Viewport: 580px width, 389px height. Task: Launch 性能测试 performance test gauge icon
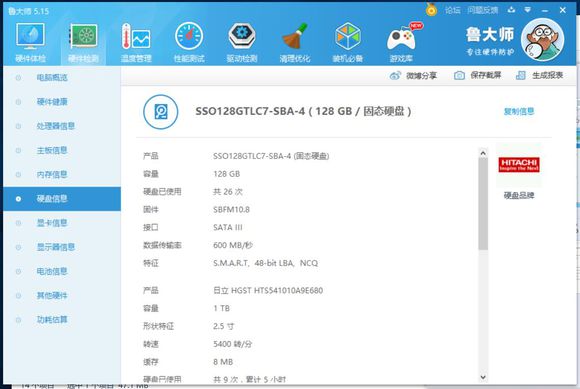coord(189,42)
